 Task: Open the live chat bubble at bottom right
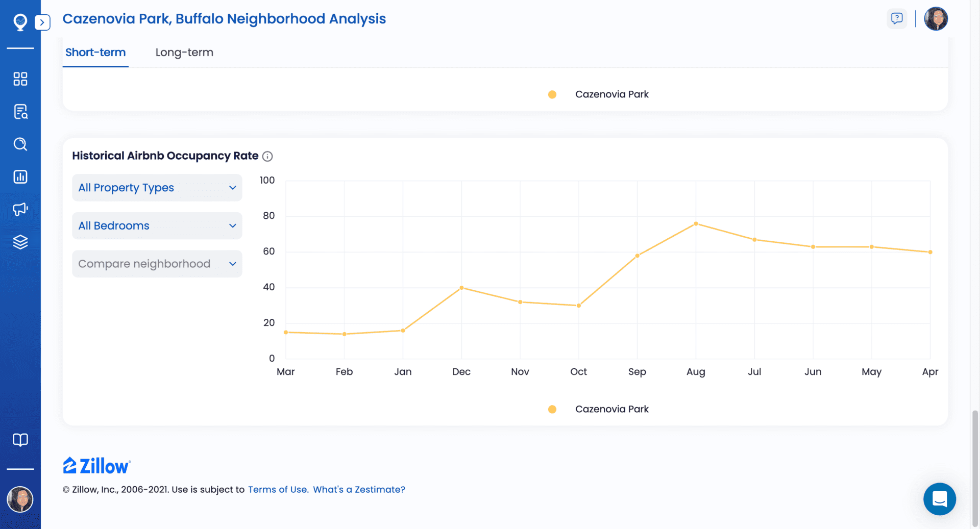coord(939,499)
